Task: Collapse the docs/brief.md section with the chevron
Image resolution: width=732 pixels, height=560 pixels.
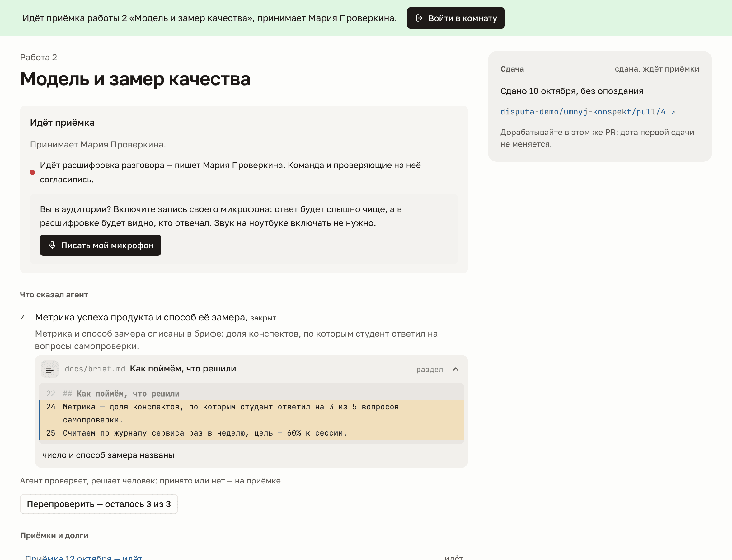Action: pos(456,369)
